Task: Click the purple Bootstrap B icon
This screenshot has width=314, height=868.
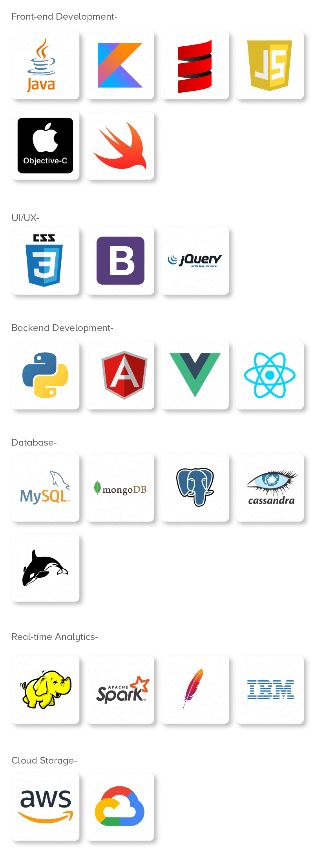Action: pyautogui.click(x=120, y=261)
